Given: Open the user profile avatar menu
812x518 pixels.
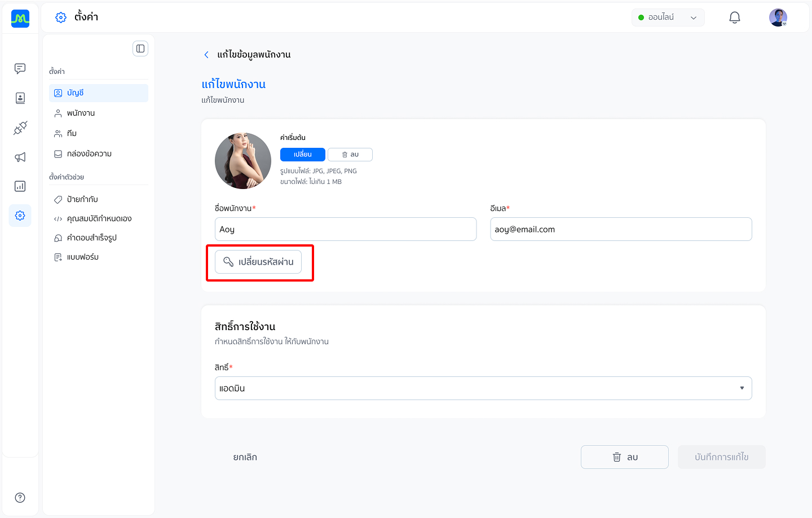Looking at the screenshot, I should pyautogui.click(x=778, y=17).
